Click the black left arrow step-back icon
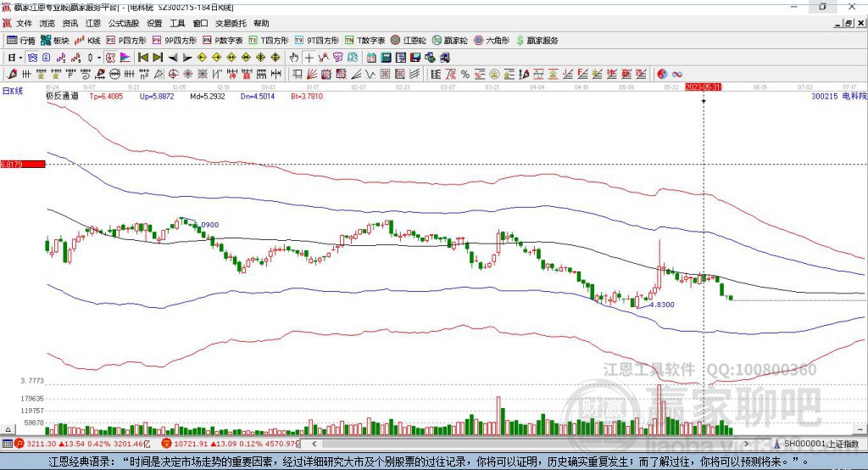 [173, 58]
